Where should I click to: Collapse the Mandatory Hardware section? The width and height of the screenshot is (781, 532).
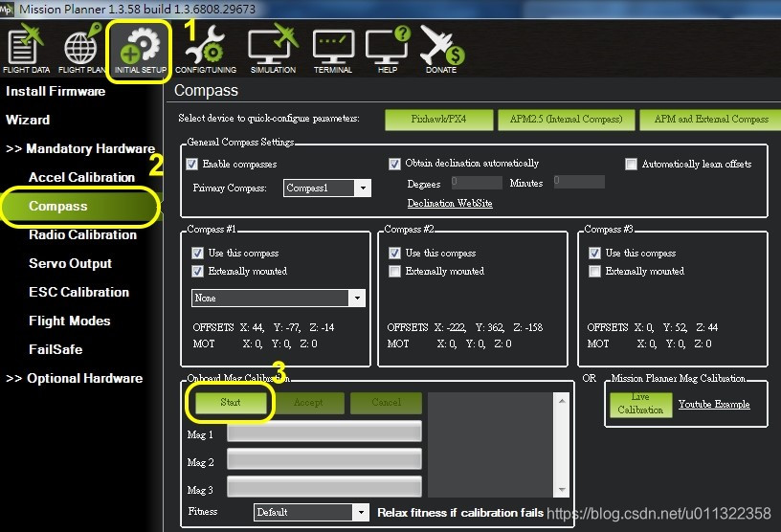[x=80, y=148]
